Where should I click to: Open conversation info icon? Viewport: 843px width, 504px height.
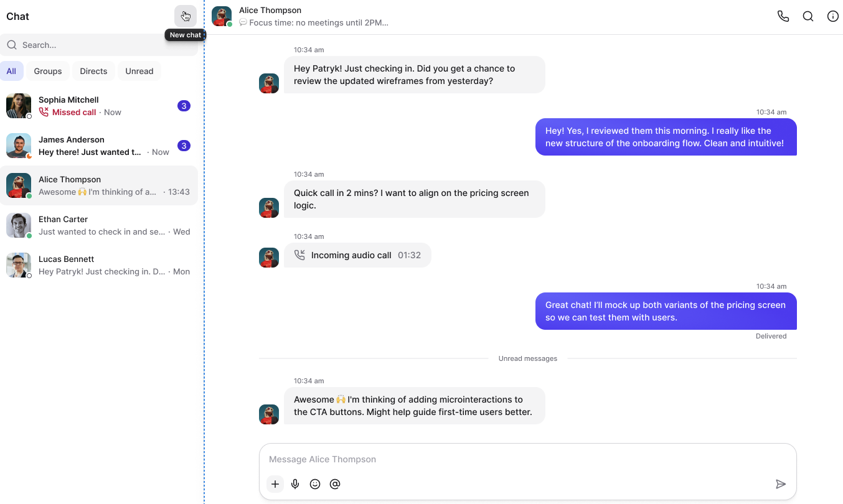(832, 17)
